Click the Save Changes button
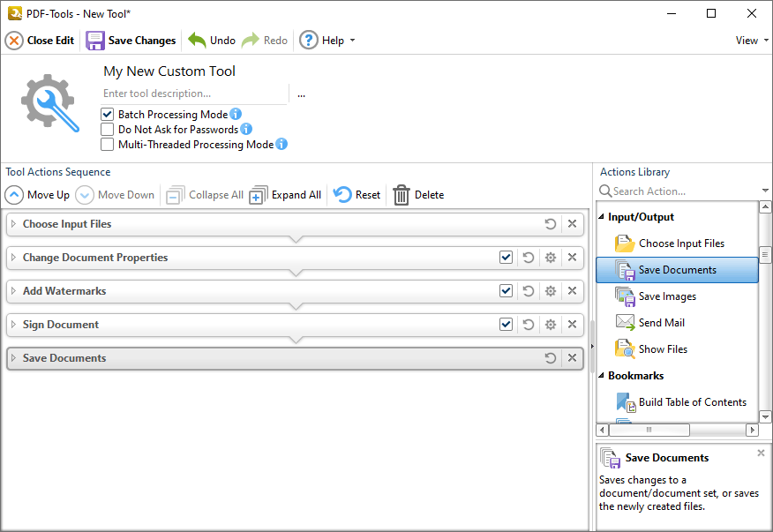 [x=131, y=40]
